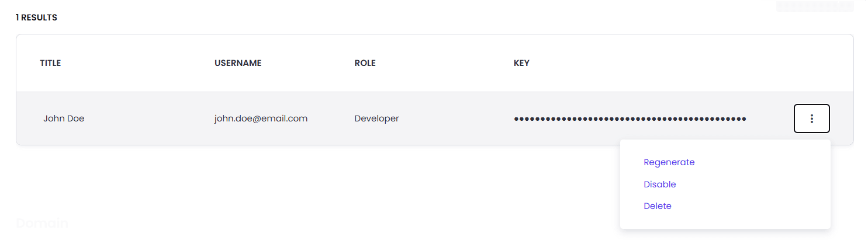Click the three-dot actions icon for John Doe
This screenshot has width=868, height=244.
pos(811,118)
